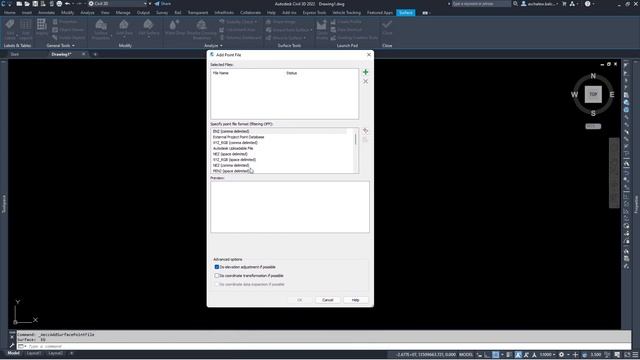Close the Drawing1 file tab
Screen dimensions: 640x360
coord(84,54)
